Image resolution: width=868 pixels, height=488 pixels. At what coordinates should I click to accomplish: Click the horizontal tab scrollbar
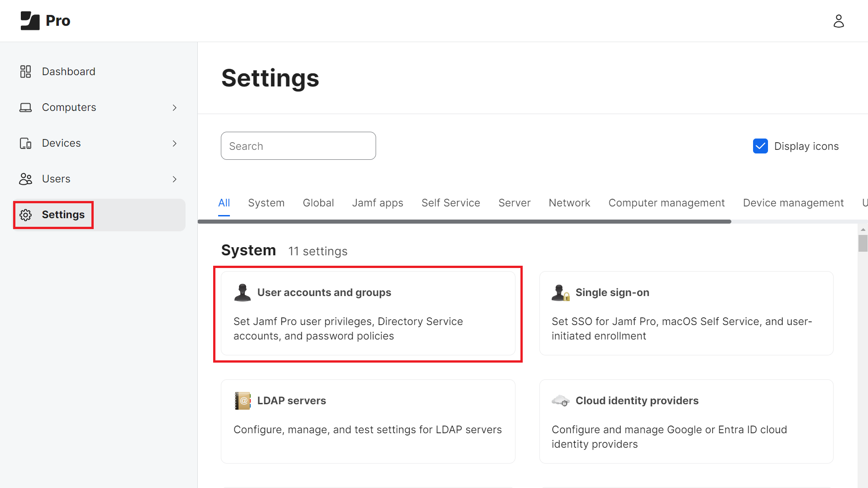pos(464,222)
